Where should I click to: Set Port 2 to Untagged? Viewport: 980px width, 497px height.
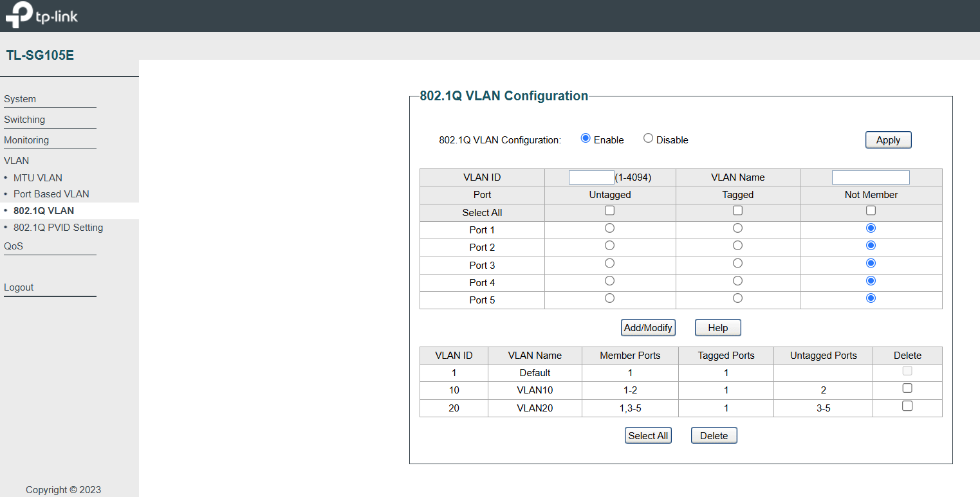point(610,246)
